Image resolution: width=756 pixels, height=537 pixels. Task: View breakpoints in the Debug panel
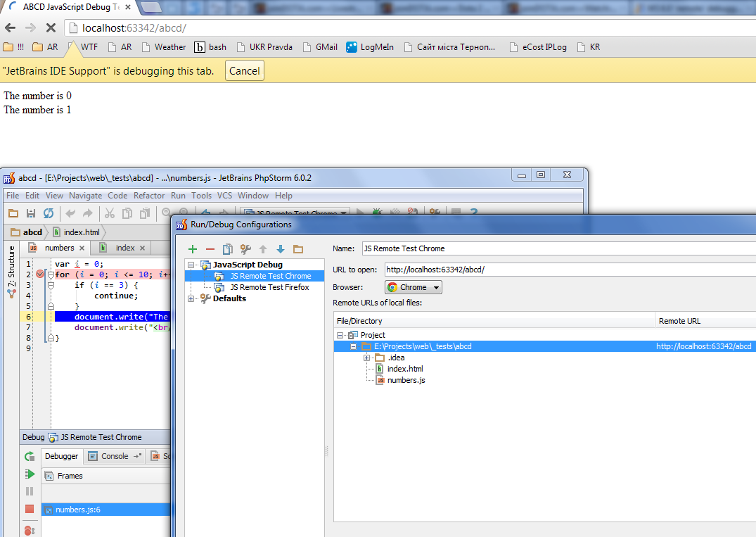[x=30, y=531]
